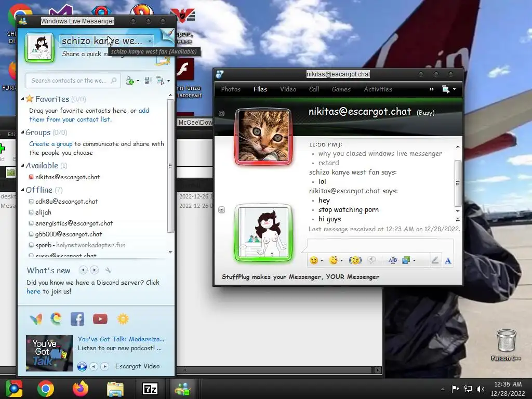
Task: Click the volume icon in system tray
Action: point(480,389)
